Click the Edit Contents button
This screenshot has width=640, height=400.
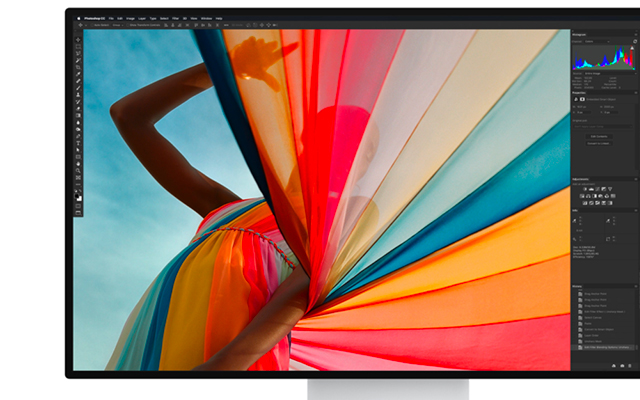599,136
